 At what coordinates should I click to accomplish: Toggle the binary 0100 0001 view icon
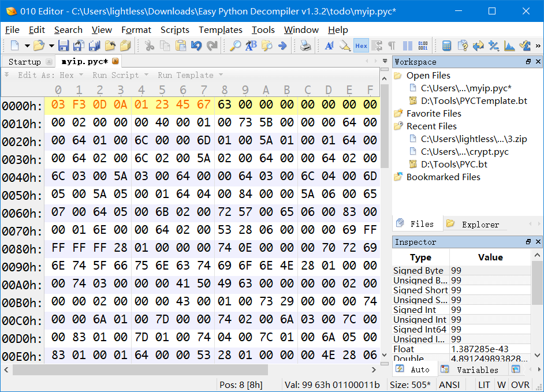coord(423,46)
